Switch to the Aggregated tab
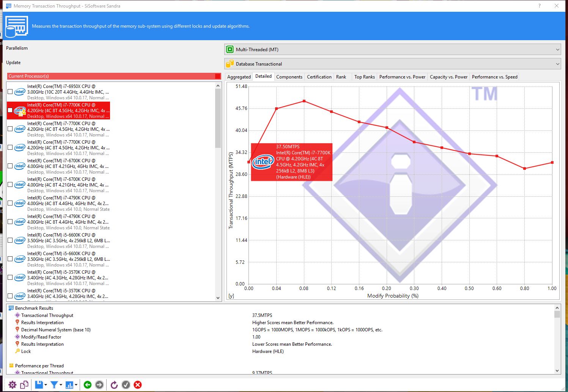This screenshot has width=568, height=392. pyautogui.click(x=239, y=77)
